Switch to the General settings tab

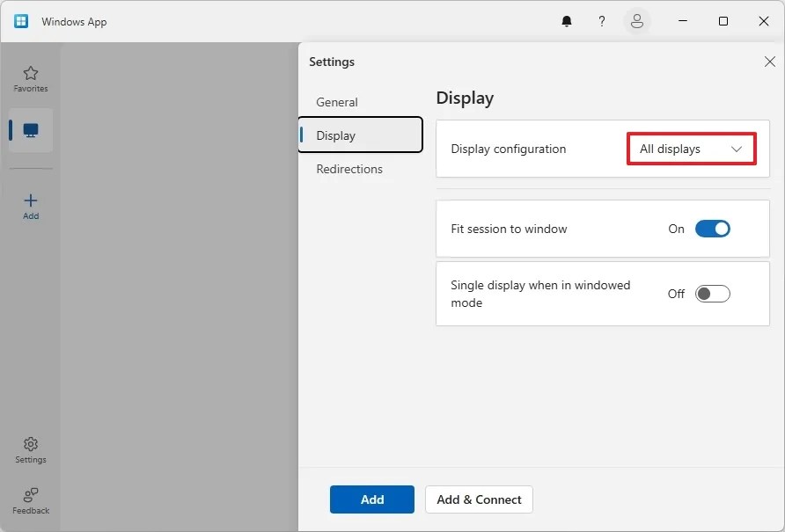[337, 102]
